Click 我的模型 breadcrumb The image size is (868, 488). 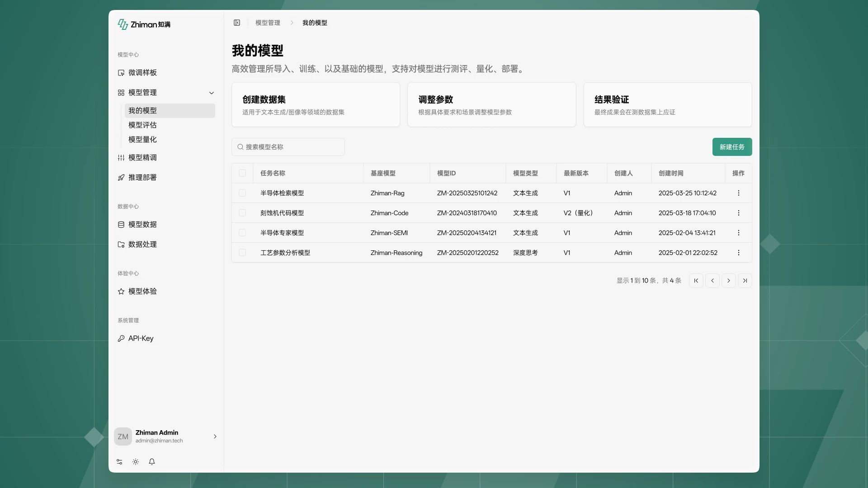pos(315,23)
